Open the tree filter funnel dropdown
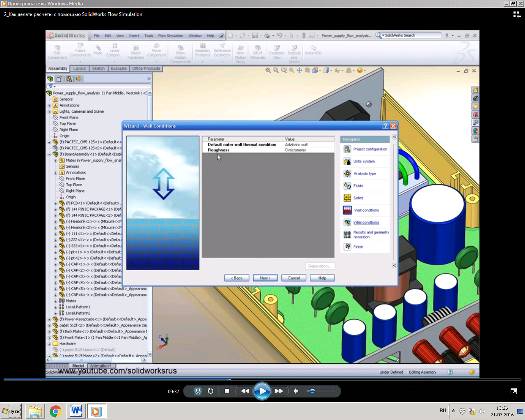 pos(52,86)
